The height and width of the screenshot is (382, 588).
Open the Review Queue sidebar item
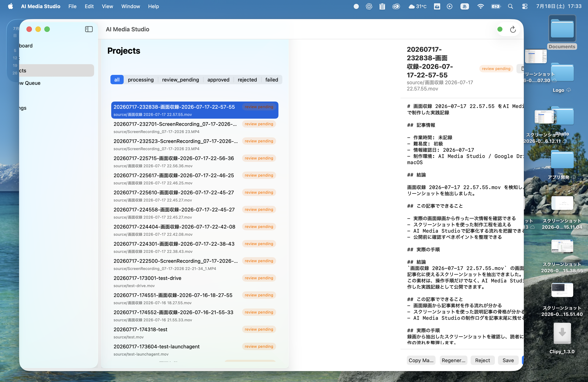click(56, 83)
